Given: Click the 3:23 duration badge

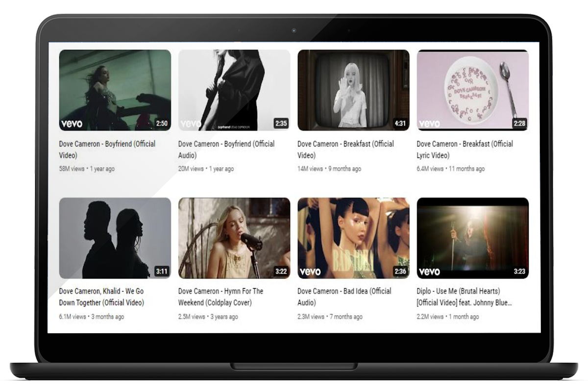Looking at the screenshot, I should 519,271.
